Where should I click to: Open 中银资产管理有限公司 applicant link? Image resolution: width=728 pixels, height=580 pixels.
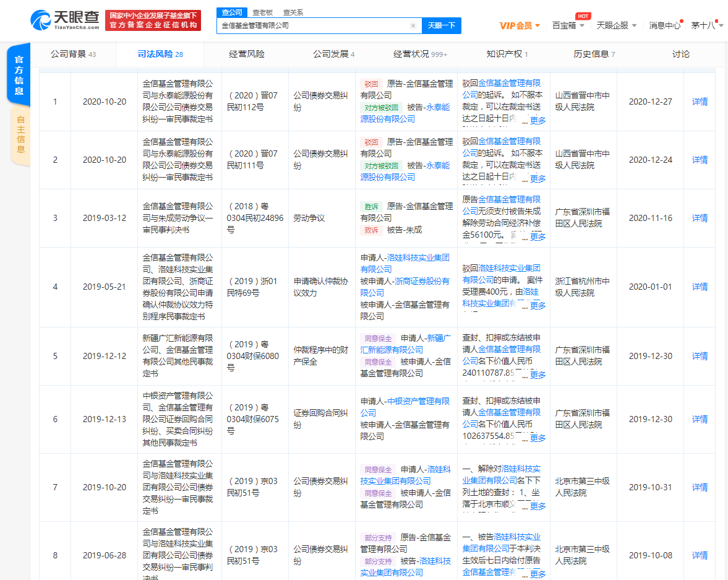[x=405, y=407]
